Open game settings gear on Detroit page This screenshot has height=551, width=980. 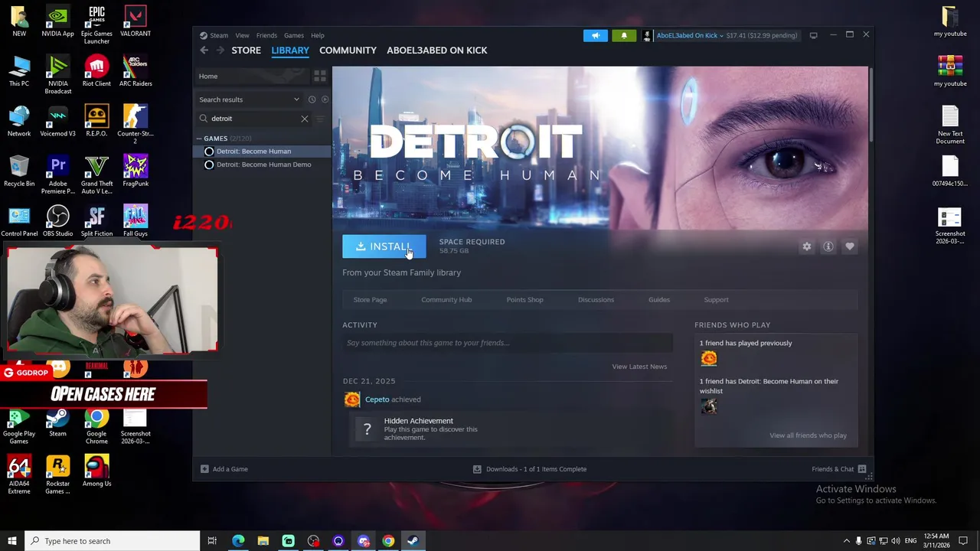tap(806, 246)
